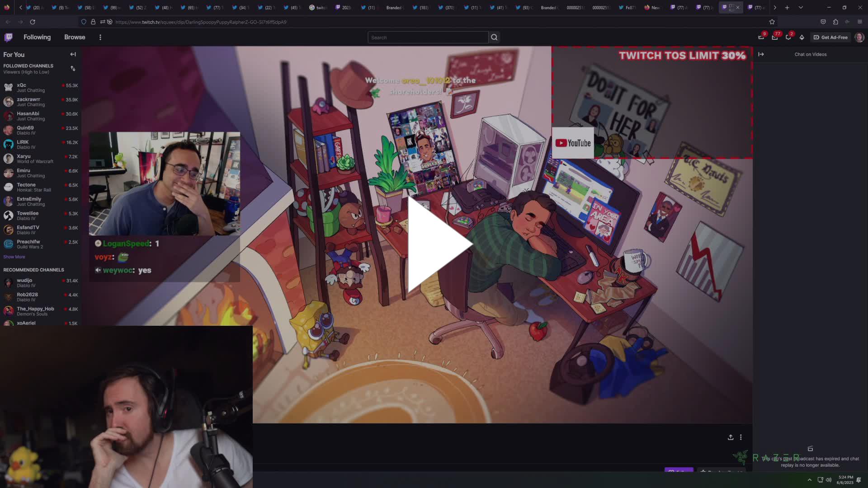Screen dimensions: 868x488
Task: Open the Drops inventory icon showing 77
Action: coord(774,38)
